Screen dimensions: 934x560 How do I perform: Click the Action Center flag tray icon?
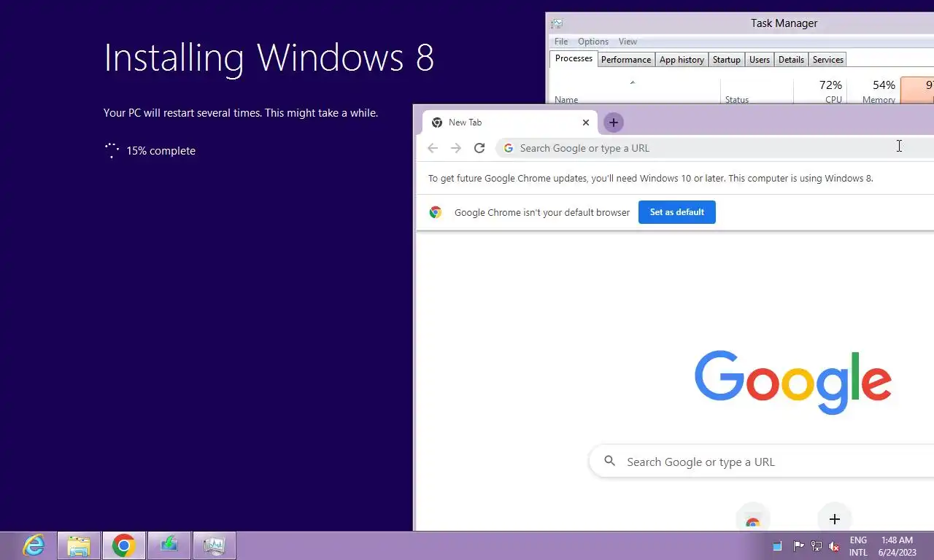[798, 546]
